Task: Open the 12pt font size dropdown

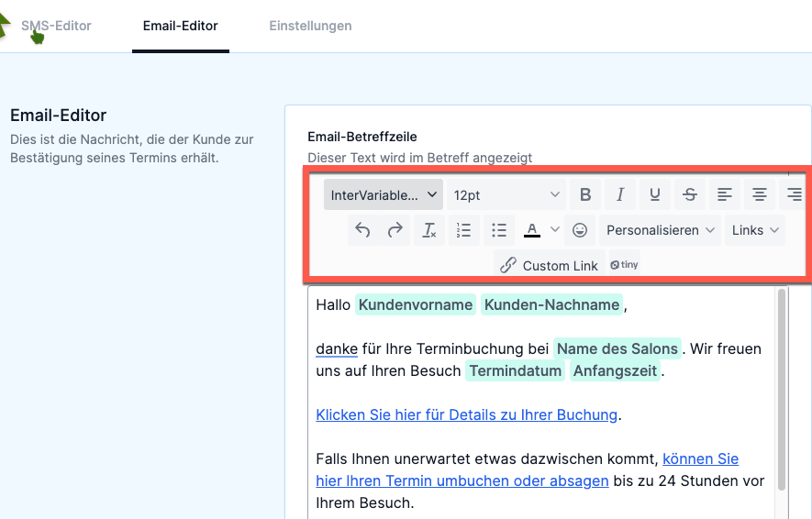Action: tap(506, 194)
